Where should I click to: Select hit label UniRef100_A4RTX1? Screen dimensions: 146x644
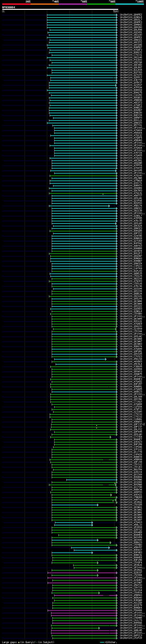(131, 500)
